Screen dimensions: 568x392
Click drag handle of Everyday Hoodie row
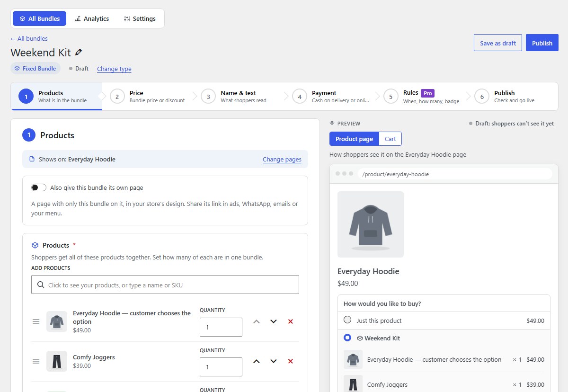point(36,321)
